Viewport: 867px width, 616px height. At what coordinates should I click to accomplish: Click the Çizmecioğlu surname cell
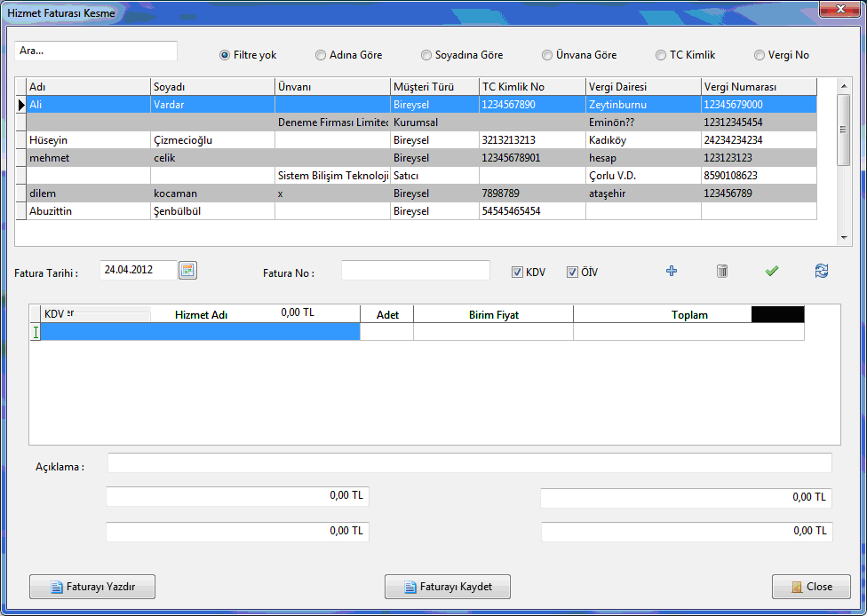[x=213, y=139]
